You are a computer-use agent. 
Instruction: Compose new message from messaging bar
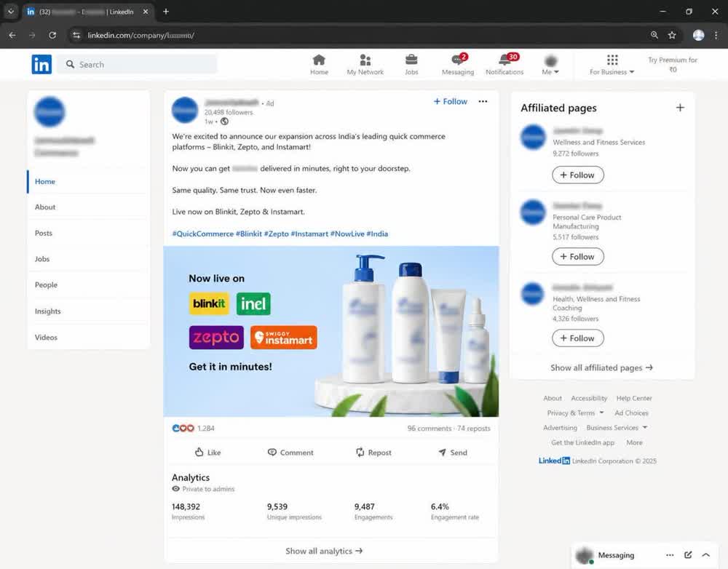click(x=688, y=555)
